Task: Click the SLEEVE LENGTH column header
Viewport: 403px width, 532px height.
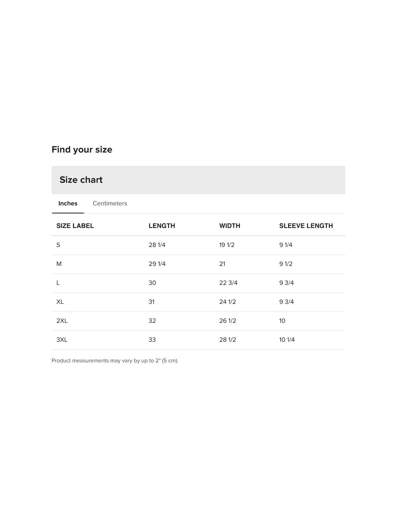Action: pyautogui.click(x=306, y=226)
